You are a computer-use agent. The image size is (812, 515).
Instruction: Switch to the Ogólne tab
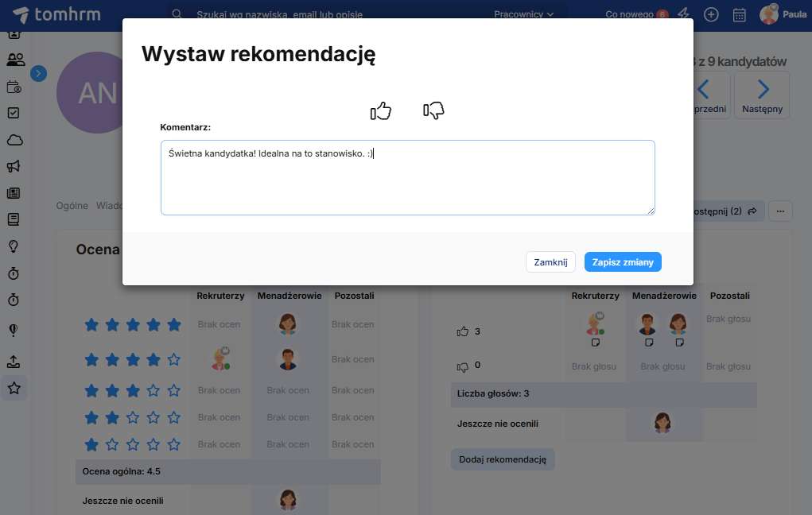point(72,206)
